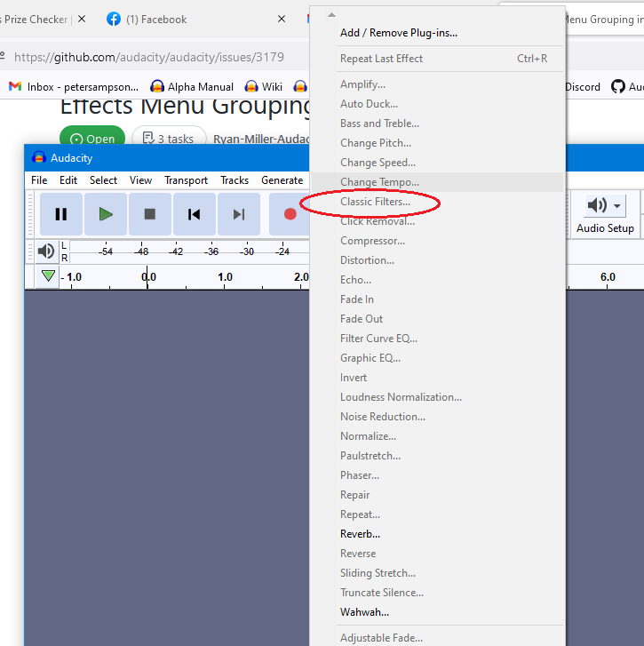Apply Fade In effect
644x646 pixels.
tap(437, 299)
